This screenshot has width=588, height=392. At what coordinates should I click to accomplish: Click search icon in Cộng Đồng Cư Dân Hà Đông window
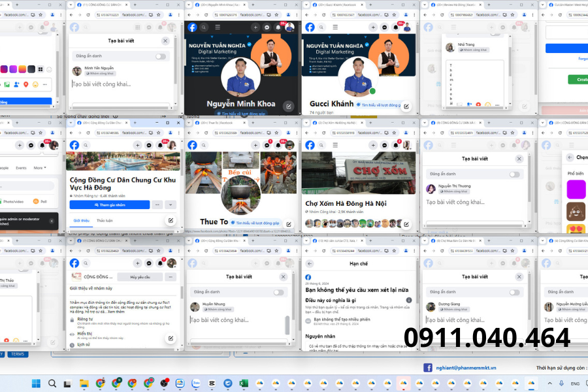pos(86,145)
